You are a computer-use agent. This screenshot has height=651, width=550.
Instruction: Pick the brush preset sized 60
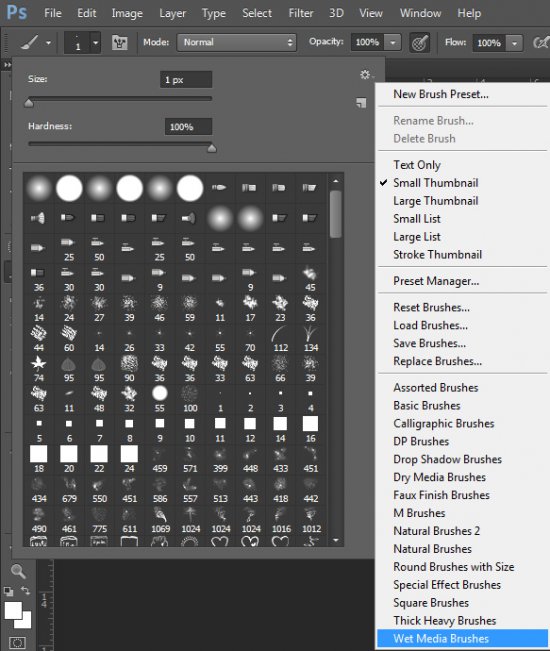(x=69, y=338)
